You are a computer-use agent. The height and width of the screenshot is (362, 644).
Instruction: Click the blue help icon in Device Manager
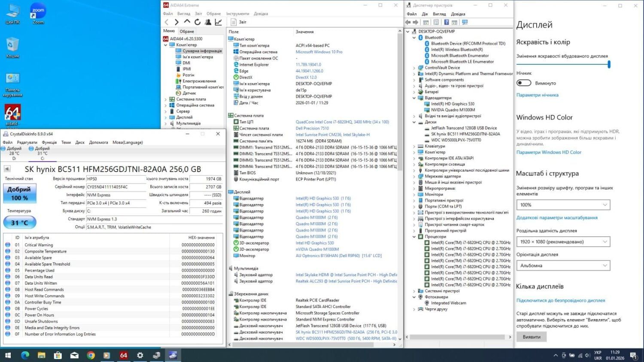447,22
